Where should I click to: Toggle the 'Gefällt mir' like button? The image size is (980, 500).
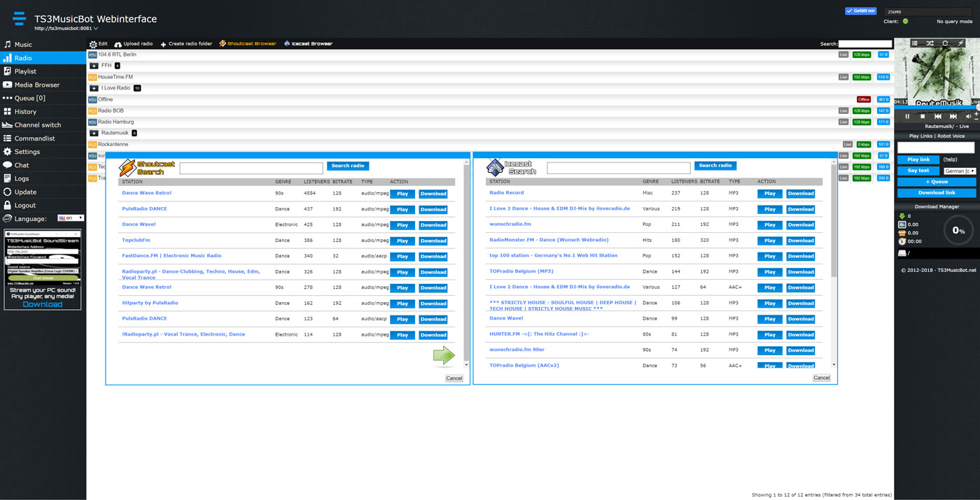tap(860, 11)
